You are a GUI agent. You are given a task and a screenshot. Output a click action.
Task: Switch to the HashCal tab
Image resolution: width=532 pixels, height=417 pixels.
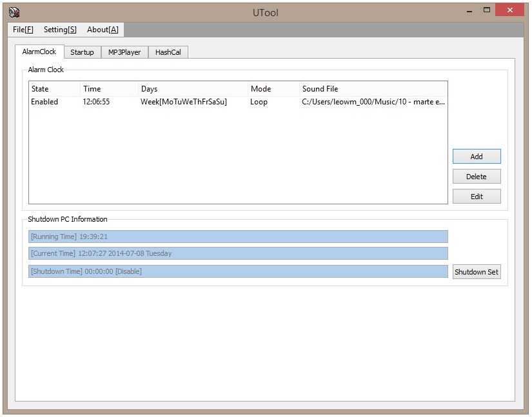(x=168, y=52)
